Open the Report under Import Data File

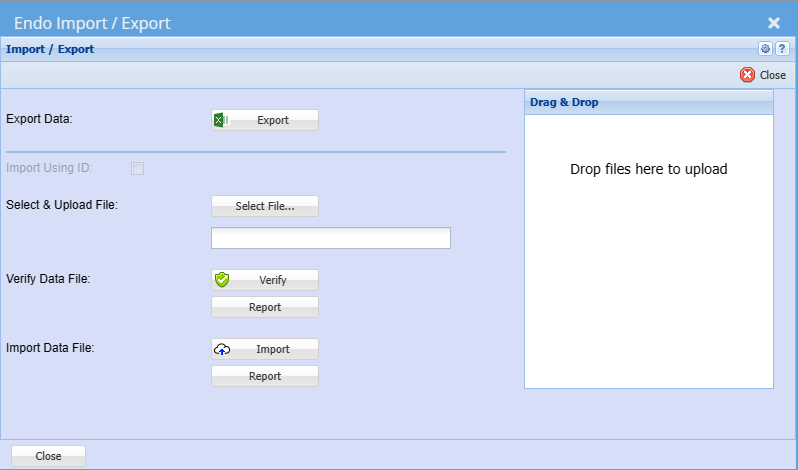tap(265, 376)
